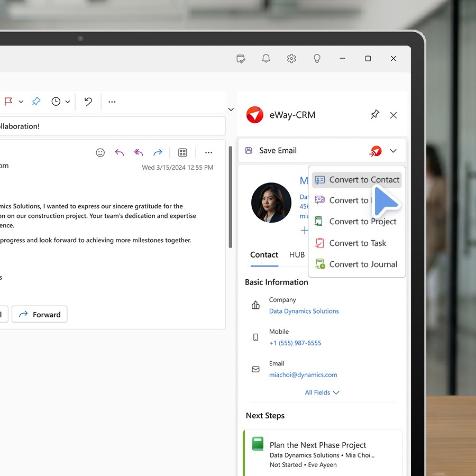Pin the email with the blue pin icon

[36, 101]
